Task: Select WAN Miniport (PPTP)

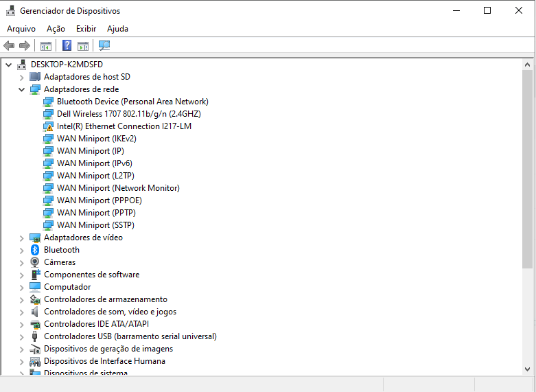Action: [x=96, y=212]
